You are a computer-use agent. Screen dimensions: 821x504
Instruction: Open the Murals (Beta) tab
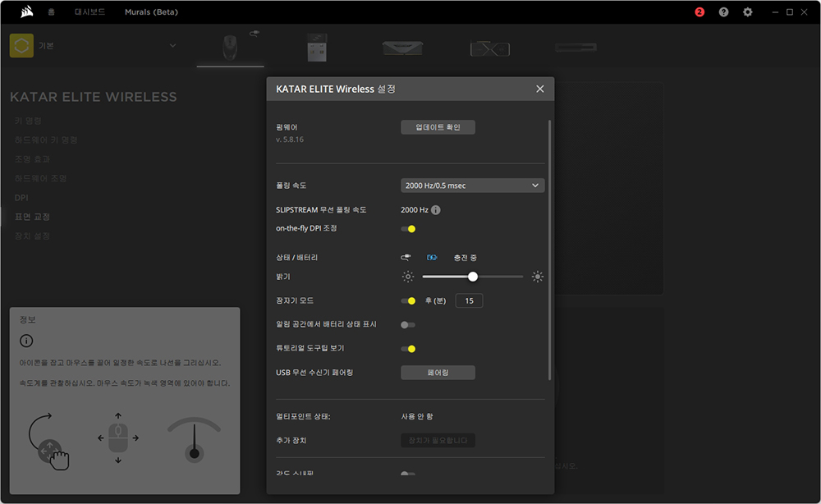pyautogui.click(x=151, y=11)
